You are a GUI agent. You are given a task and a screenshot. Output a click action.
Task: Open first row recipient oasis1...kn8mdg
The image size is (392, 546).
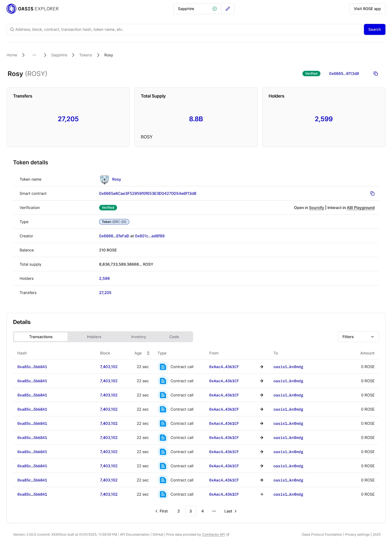288,367
